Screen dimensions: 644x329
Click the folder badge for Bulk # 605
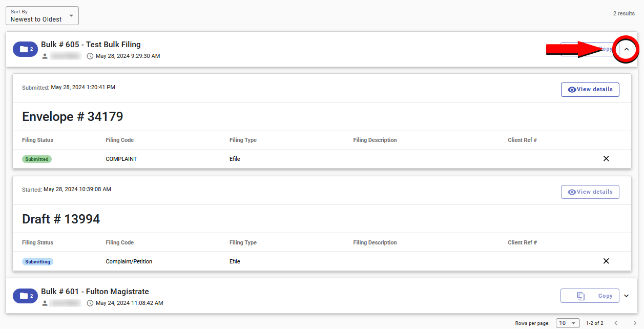[26, 49]
